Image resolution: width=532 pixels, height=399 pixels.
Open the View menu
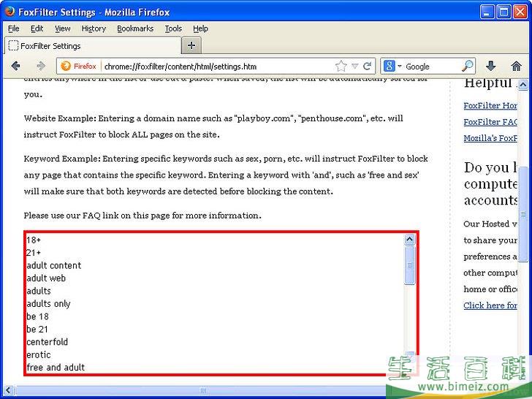point(62,28)
